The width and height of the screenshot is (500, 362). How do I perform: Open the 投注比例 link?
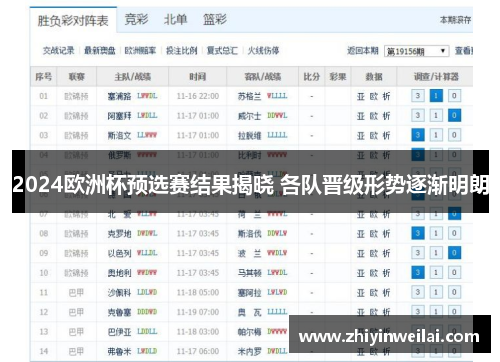181,51
